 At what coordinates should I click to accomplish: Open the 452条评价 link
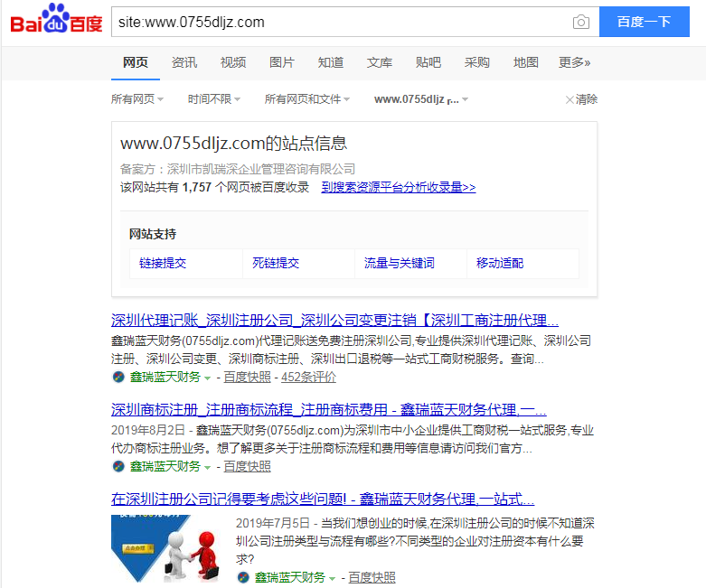[x=308, y=377]
